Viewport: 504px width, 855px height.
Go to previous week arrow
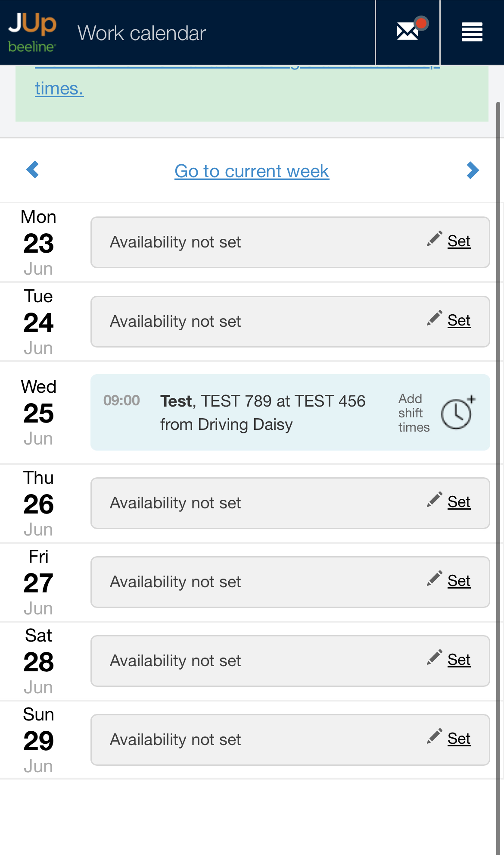(33, 169)
